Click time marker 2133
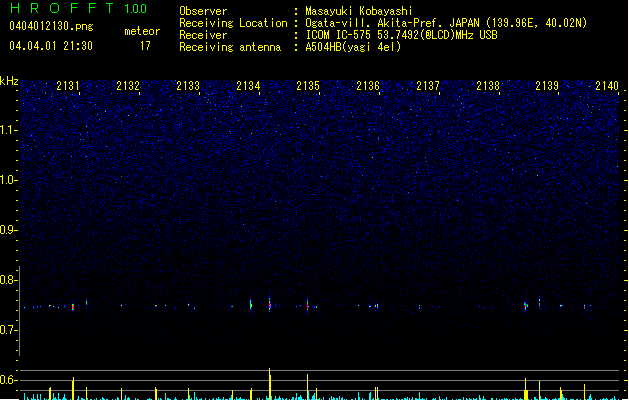Image resolution: width=629 pixels, height=400 pixels. pos(188,86)
